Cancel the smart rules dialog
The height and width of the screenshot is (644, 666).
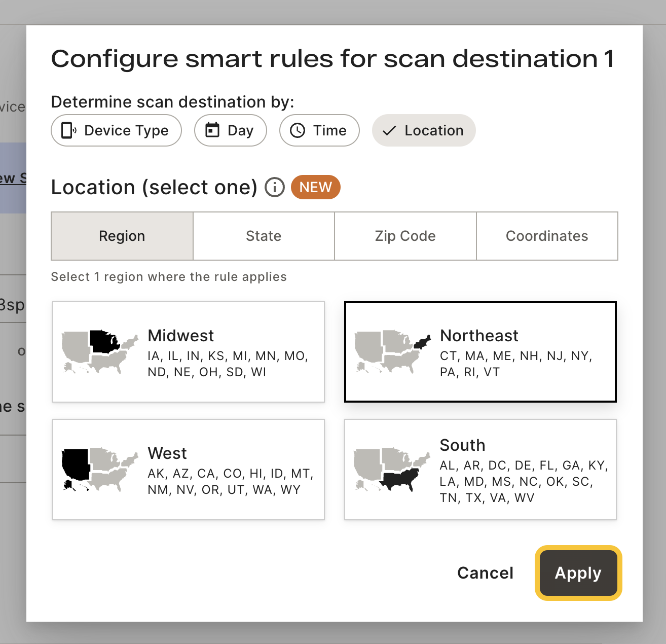(x=485, y=573)
